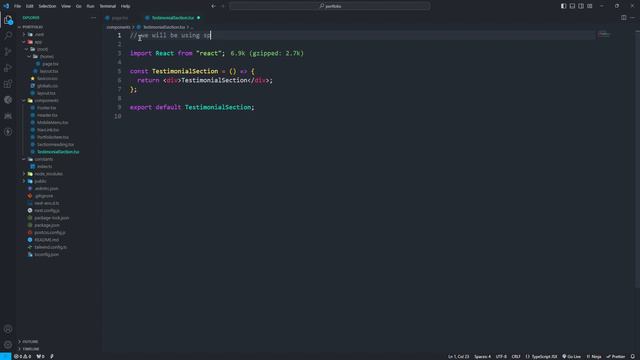Expand the node_modules folder
The width and height of the screenshot is (640, 360).
49,174
